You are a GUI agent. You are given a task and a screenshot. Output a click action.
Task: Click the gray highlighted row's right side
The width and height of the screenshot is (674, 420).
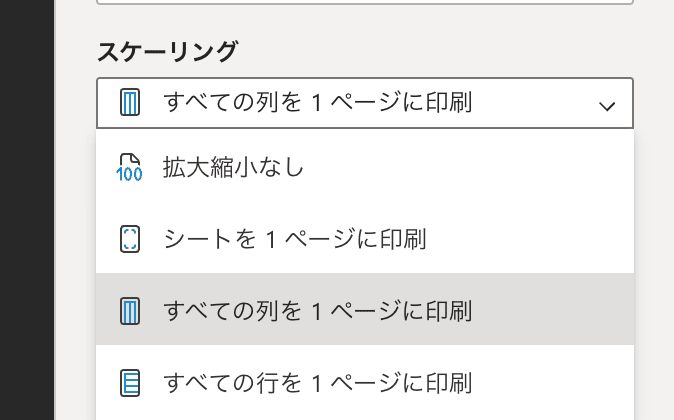coord(553,309)
